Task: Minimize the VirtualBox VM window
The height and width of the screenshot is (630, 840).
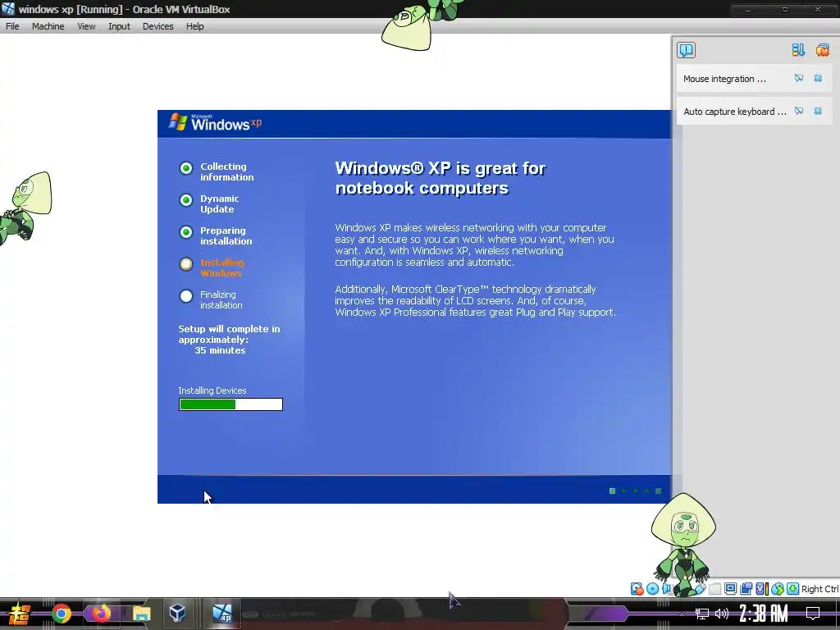Action: 748,10
